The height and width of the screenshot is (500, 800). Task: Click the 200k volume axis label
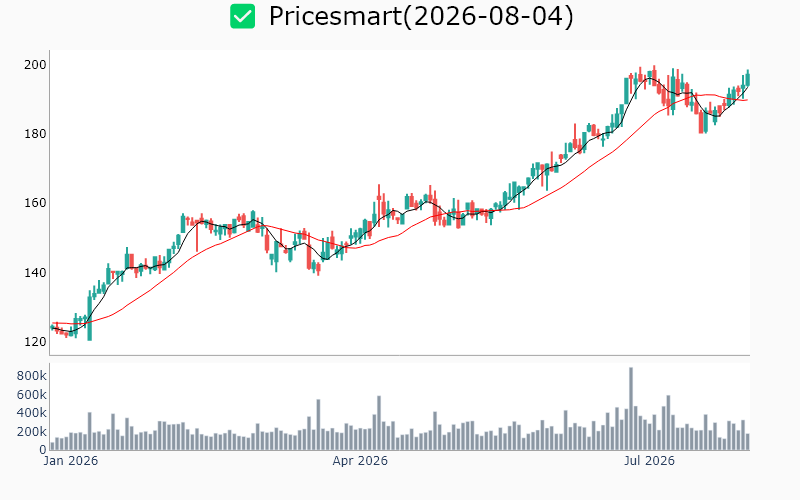pyautogui.click(x=32, y=432)
